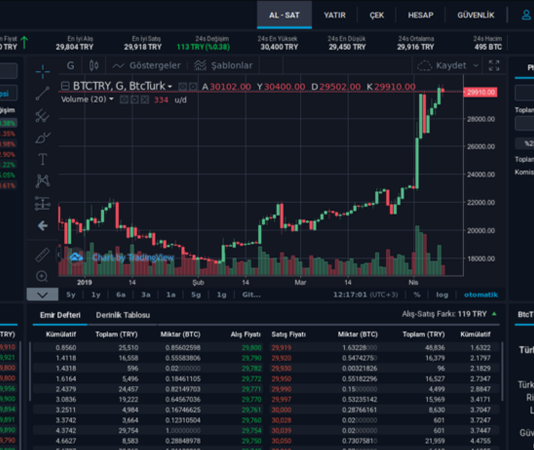Toggle log scale mode
534x450 pixels.
click(x=442, y=295)
